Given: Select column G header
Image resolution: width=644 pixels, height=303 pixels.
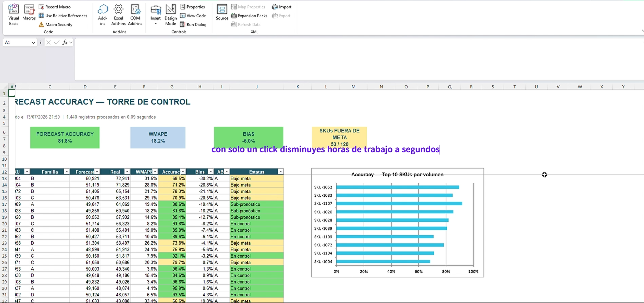Looking at the screenshot, I should [172, 87].
